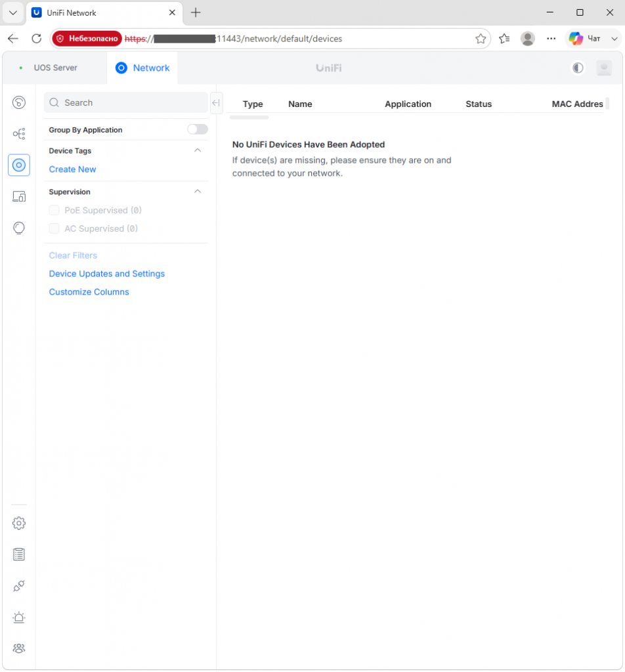Check the PoE Supervised checkbox
625x672 pixels.
(54, 210)
